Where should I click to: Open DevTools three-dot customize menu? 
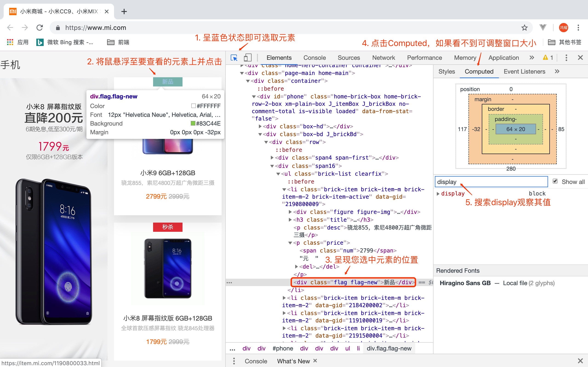(x=566, y=58)
